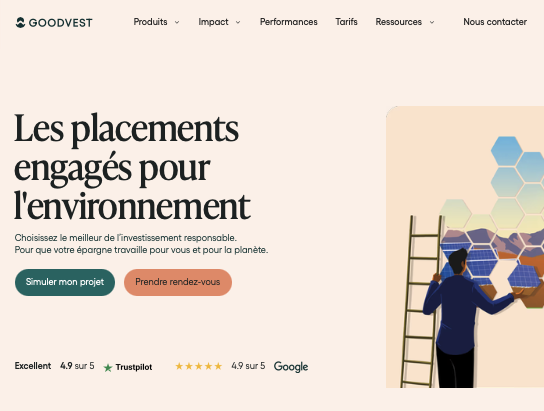The height and width of the screenshot is (411, 544).
Task: Open the Ressources menu
Action: [x=399, y=22]
